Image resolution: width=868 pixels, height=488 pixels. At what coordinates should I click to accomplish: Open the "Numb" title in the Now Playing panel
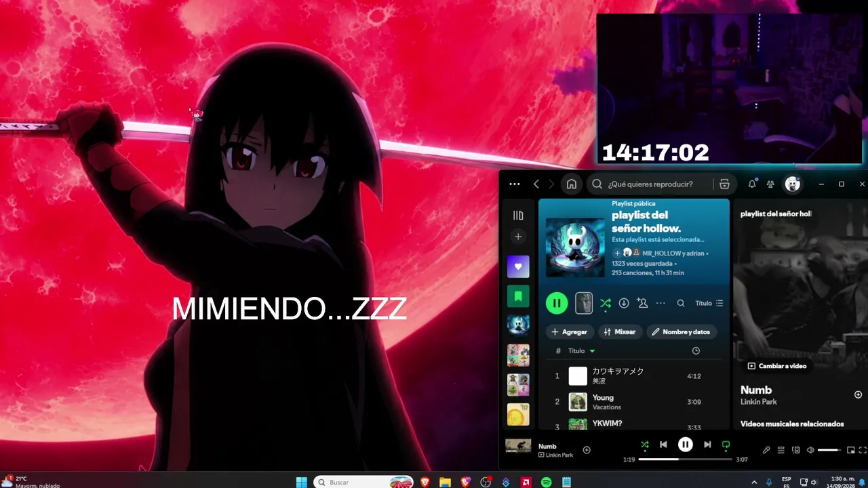756,390
